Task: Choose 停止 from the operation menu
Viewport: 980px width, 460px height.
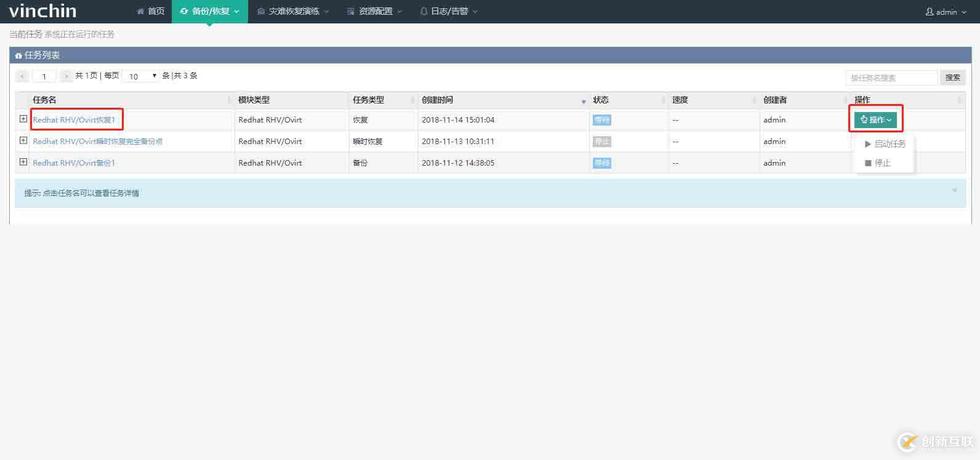Action: (878, 163)
